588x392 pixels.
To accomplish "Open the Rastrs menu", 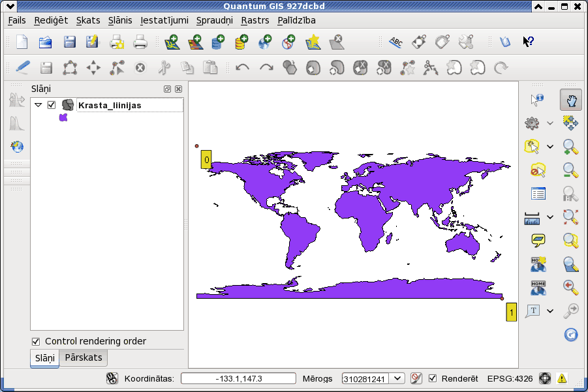I will coord(255,20).
